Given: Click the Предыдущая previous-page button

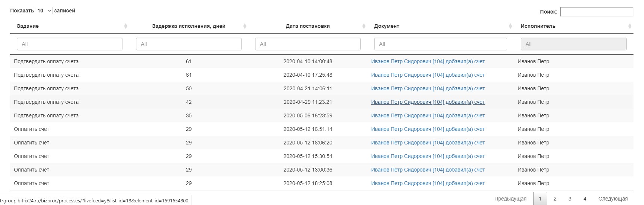Looking at the screenshot, I should 510,199.
